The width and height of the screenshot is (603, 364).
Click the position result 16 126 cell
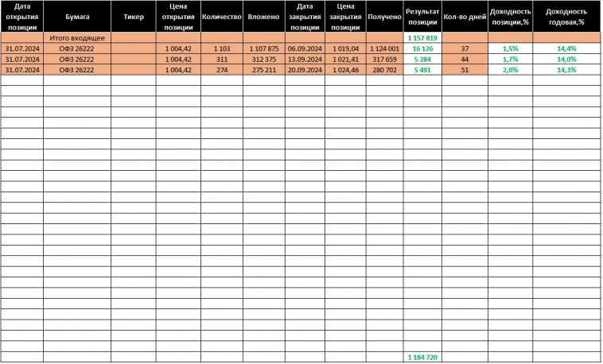coord(422,48)
